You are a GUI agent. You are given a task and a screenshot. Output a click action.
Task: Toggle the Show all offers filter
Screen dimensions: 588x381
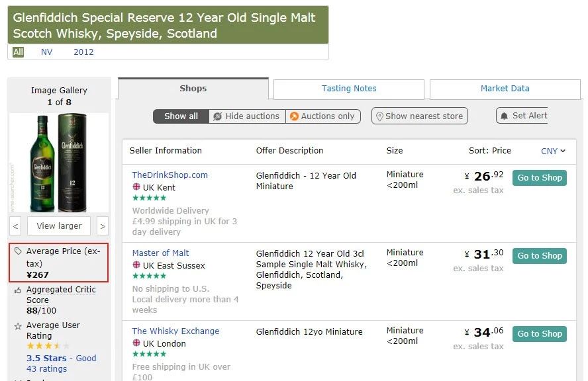pyautogui.click(x=181, y=116)
